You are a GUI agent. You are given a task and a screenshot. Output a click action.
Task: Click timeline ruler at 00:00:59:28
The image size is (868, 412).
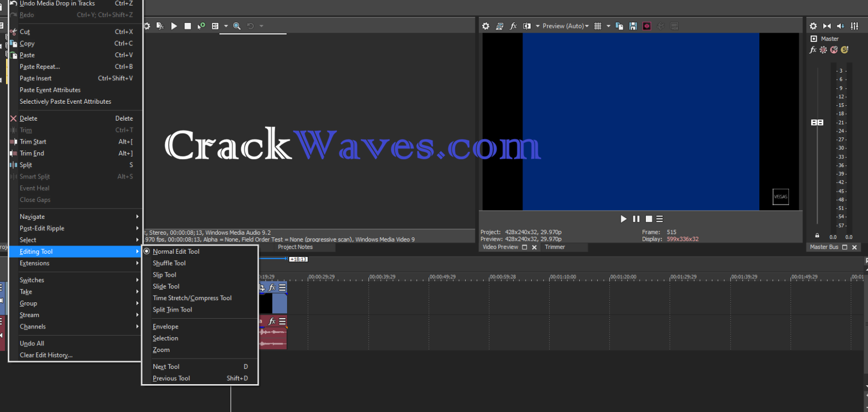click(x=502, y=277)
